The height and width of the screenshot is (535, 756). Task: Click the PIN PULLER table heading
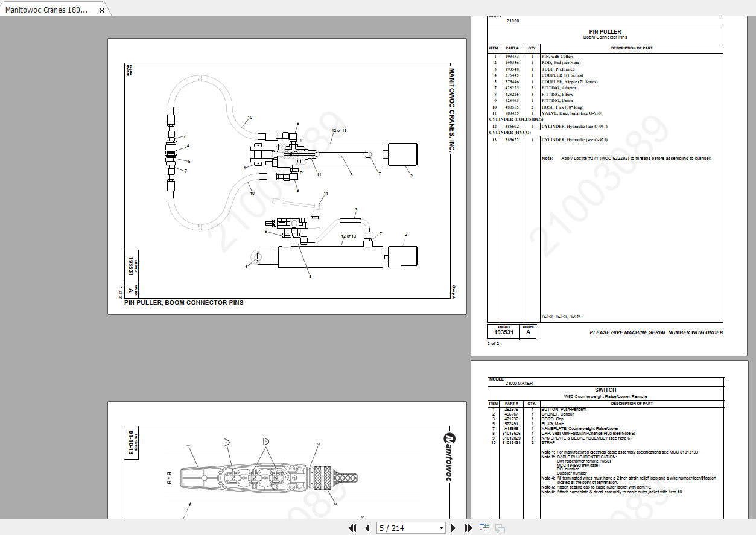tap(605, 32)
